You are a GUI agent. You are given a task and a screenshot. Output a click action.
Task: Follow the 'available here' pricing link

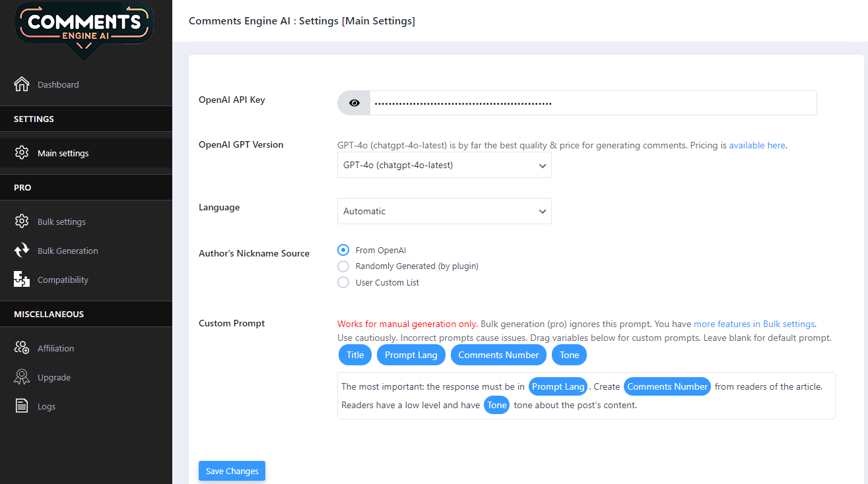757,145
